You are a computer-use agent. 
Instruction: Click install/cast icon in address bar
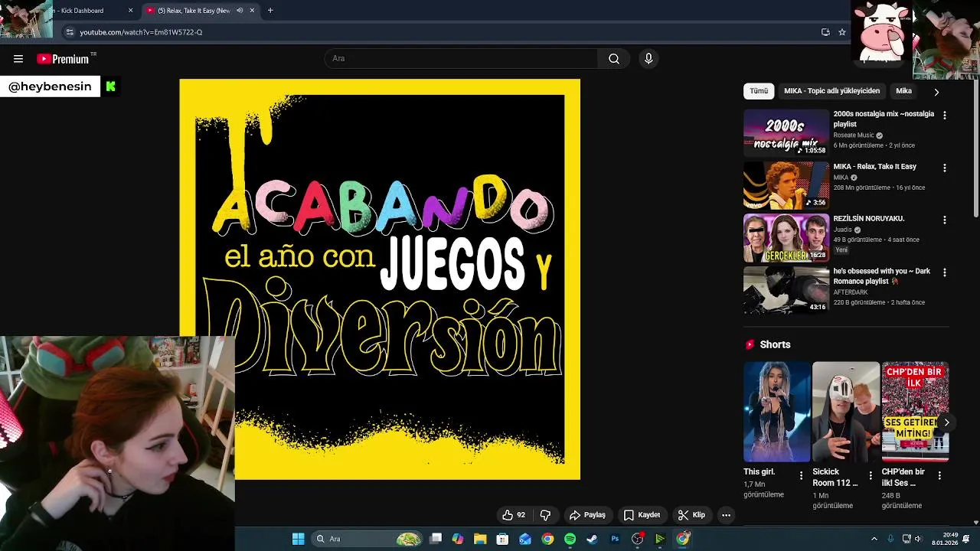[x=825, y=32]
